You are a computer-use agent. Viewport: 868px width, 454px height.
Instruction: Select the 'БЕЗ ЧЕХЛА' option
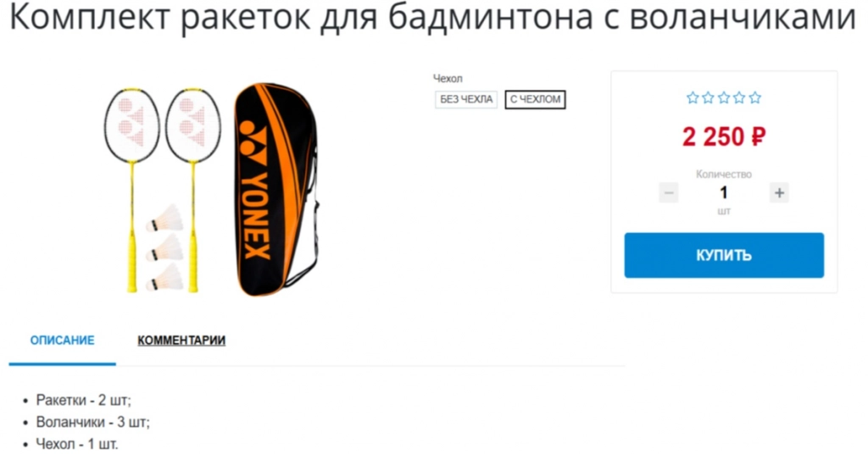pyautogui.click(x=466, y=100)
